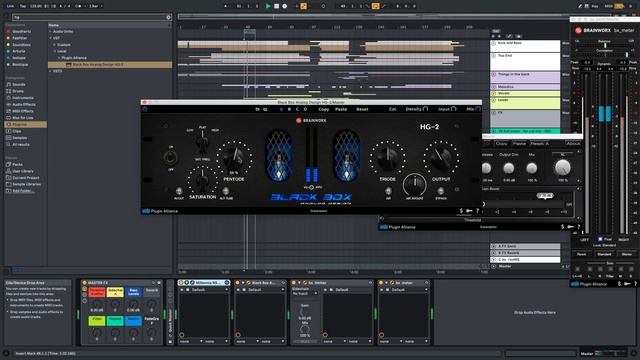Click the HG-2 plugin power icon
640x360 pixels.
point(145,109)
